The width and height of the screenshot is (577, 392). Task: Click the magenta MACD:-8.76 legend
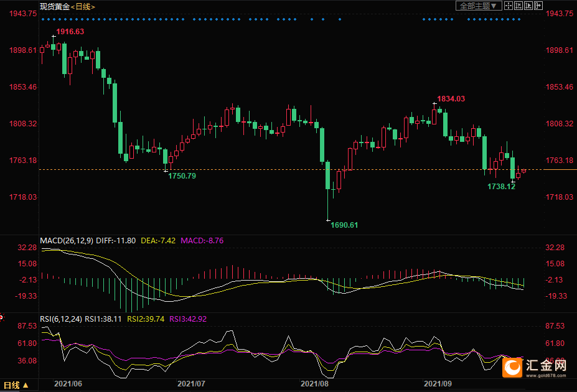(x=202, y=241)
